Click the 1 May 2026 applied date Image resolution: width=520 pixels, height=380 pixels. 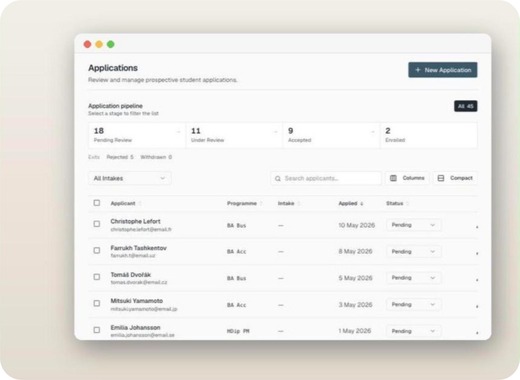click(x=355, y=331)
